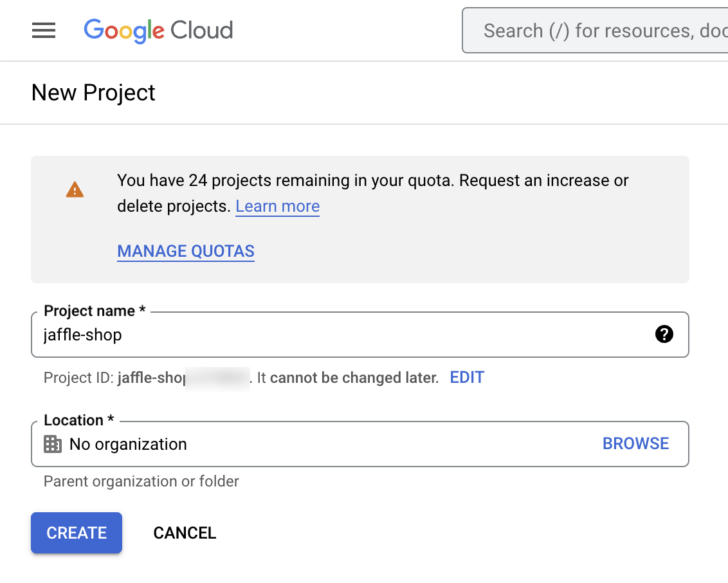Click the blurred Project ID suffix
728x583 pixels.
(x=217, y=378)
